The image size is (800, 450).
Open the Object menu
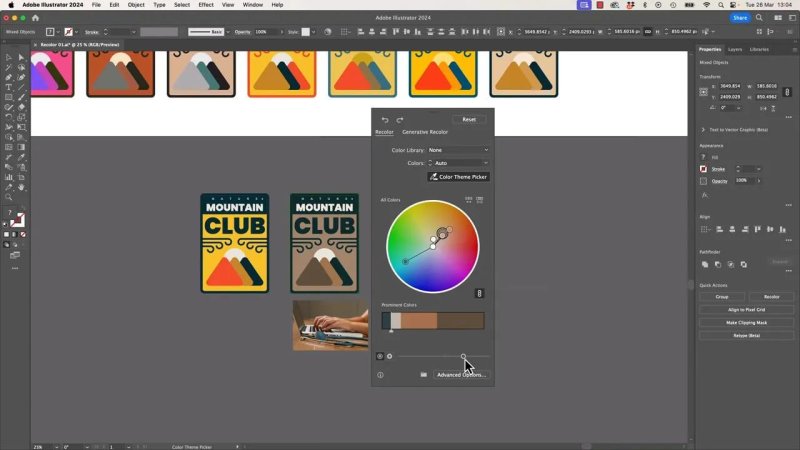[136, 5]
